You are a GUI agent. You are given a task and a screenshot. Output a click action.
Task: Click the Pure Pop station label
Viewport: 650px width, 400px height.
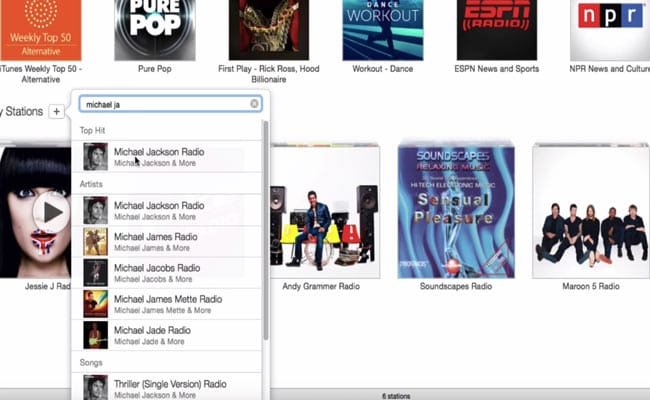tap(155, 69)
